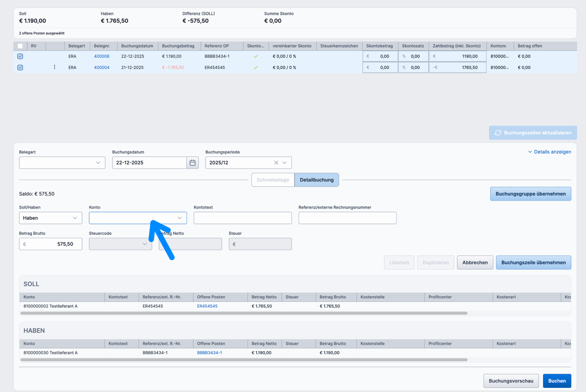Open the Konto dropdown

click(x=138, y=218)
